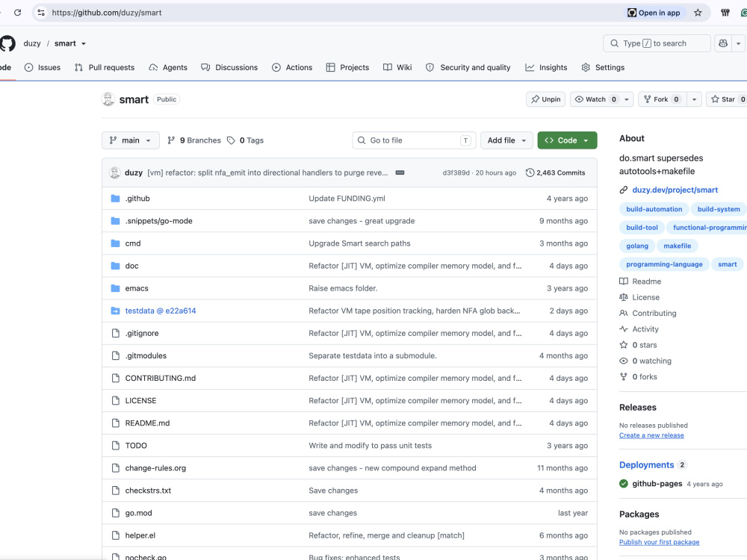Open the duzy avatar beside the repo title
Image resolution: width=747 pixels, height=560 pixels.
tap(108, 99)
